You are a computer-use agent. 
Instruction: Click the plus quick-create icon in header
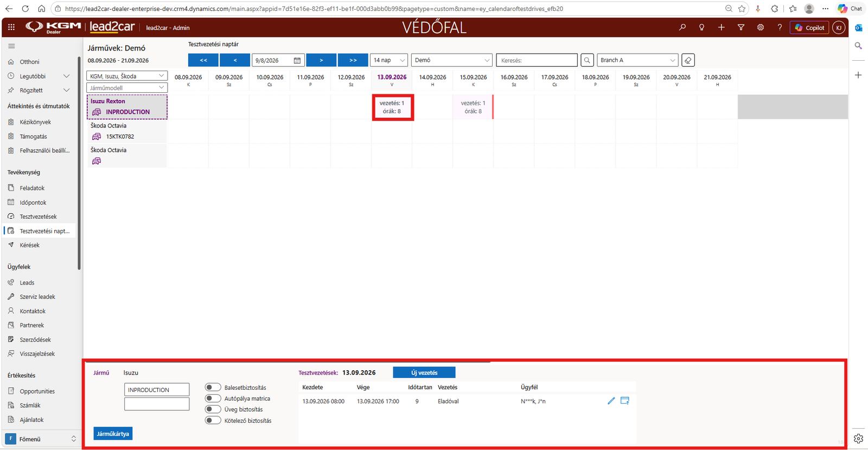coord(721,28)
